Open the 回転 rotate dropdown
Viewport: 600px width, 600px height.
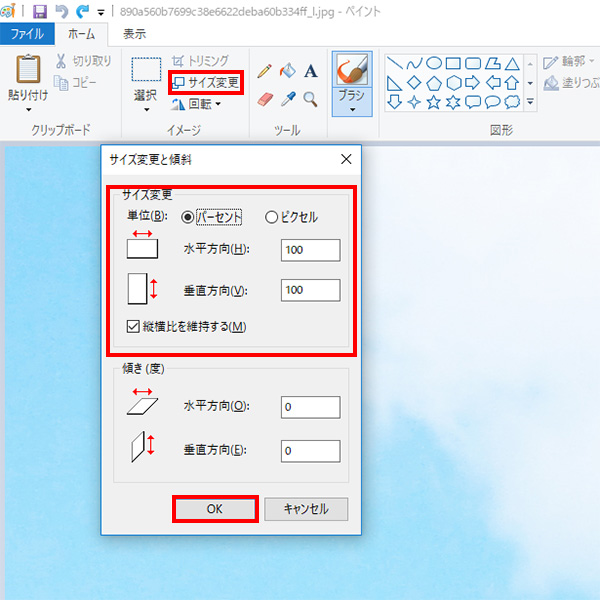point(196,104)
